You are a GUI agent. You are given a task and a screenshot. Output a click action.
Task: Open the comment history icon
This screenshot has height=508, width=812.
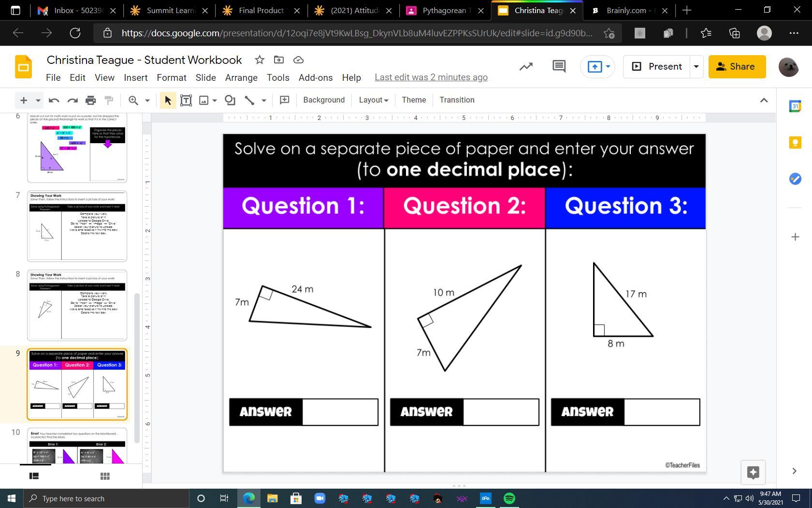(x=559, y=67)
